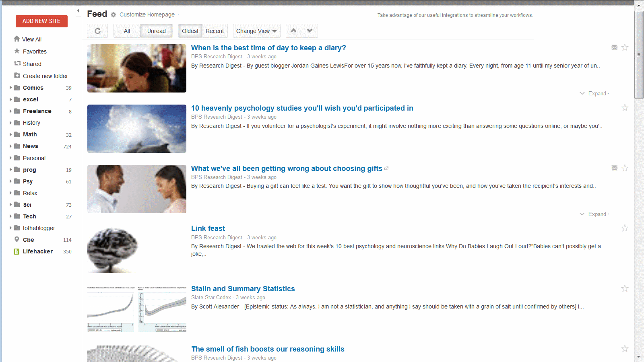This screenshot has height=362, width=644.
Task: Expand the Personal folder triangle
Action: tap(10, 158)
